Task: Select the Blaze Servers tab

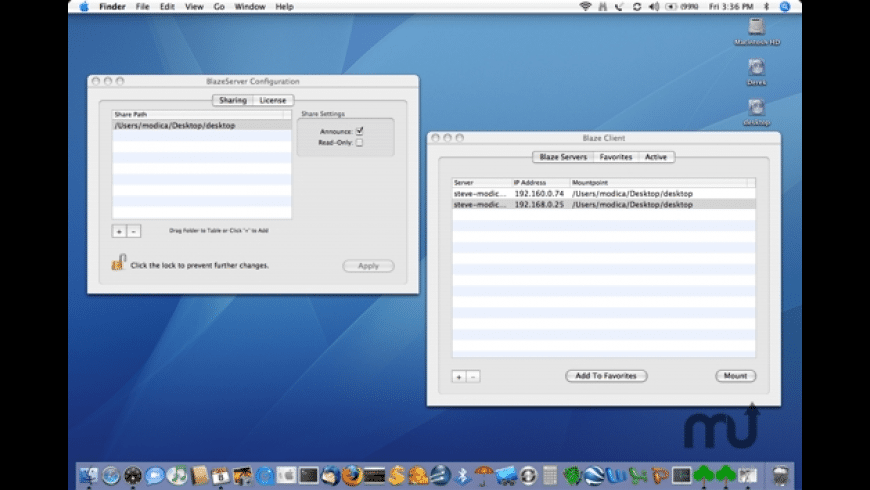Action: tap(563, 157)
